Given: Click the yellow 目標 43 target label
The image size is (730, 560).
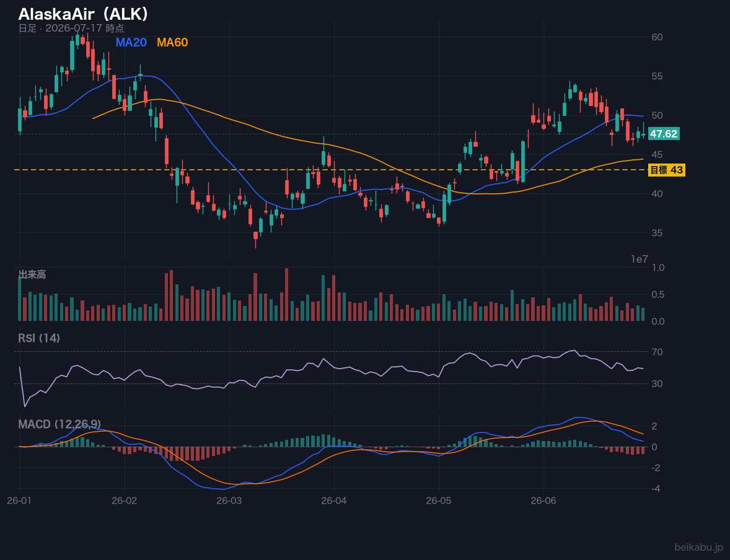Looking at the screenshot, I should point(667,170).
